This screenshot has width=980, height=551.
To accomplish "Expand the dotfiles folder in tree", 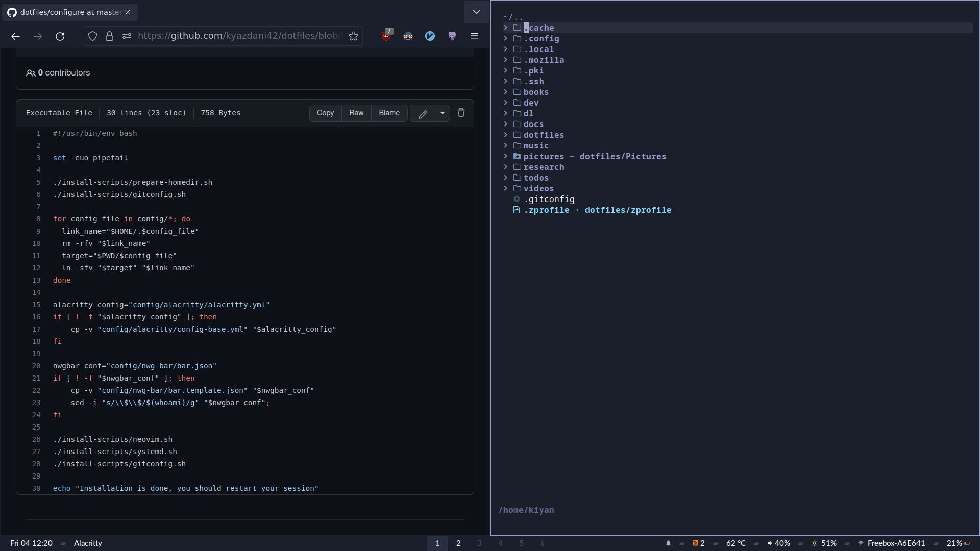I will pyautogui.click(x=505, y=135).
